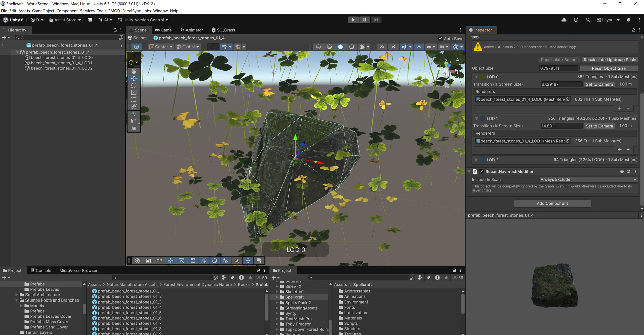Screen dimensions: 644x335
Task: Open the Undo History icon
Action: (x=576, y=20)
